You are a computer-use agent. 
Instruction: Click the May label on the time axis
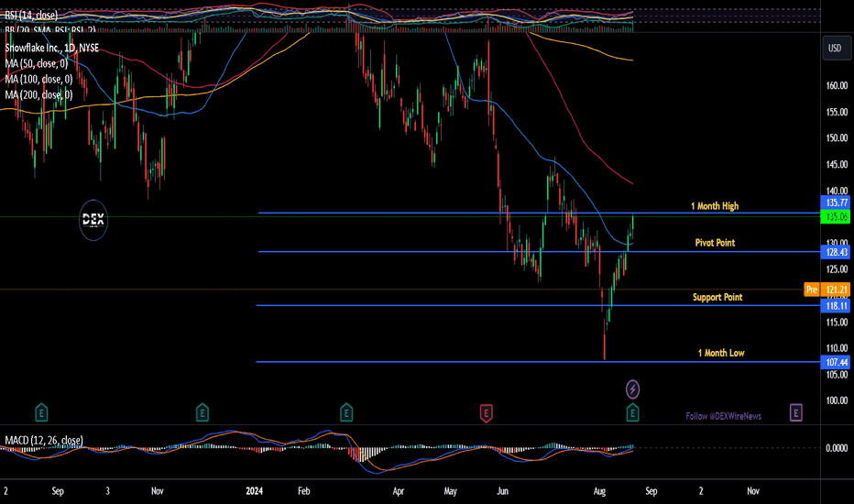tap(450, 491)
